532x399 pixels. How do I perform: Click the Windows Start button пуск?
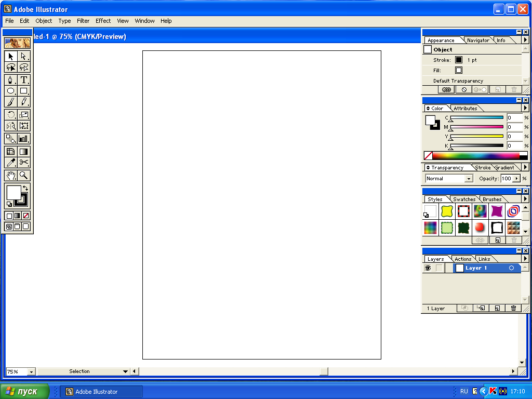(x=24, y=392)
